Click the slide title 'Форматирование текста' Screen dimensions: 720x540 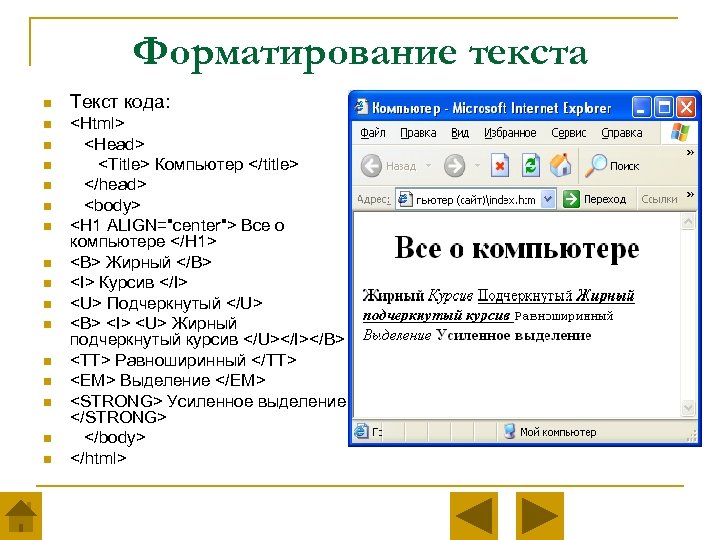tap(360, 53)
